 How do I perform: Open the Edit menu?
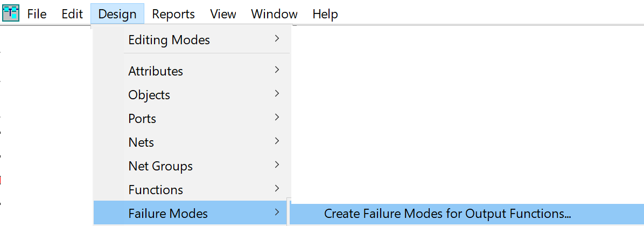pos(72,14)
